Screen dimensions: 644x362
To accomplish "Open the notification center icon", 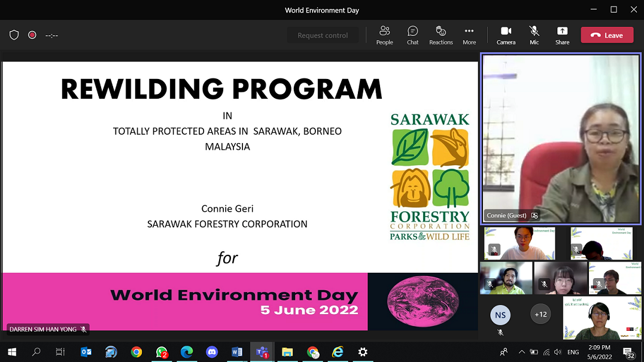I will (628, 352).
